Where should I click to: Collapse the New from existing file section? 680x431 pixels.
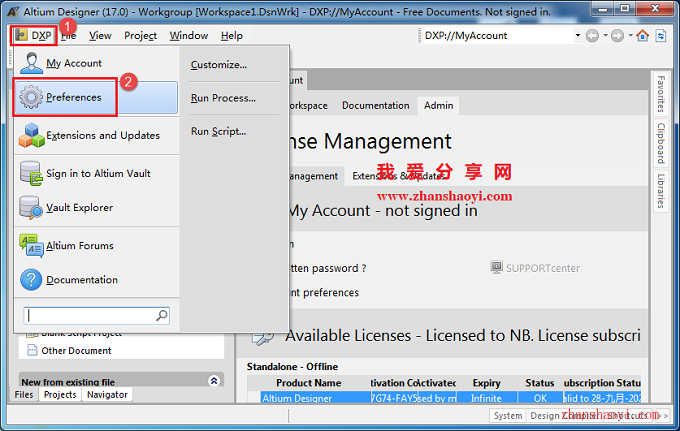(x=214, y=381)
